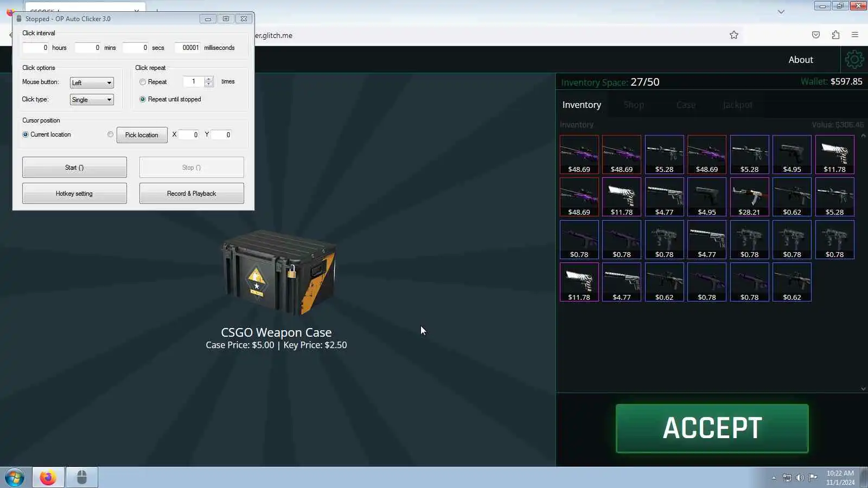The image size is (868, 488).
Task: Click the CSGO Weapon Case image
Action: click(x=278, y=273)
